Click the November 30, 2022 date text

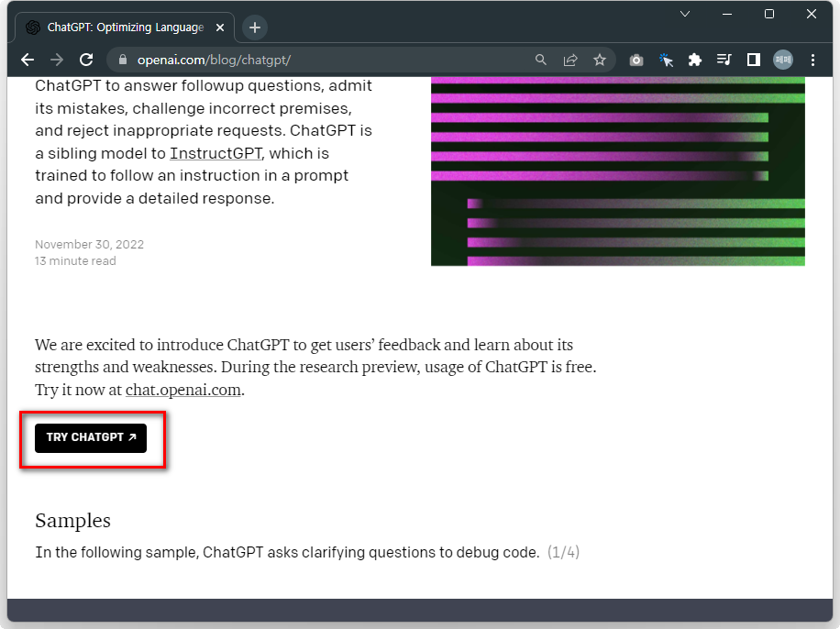90,244
